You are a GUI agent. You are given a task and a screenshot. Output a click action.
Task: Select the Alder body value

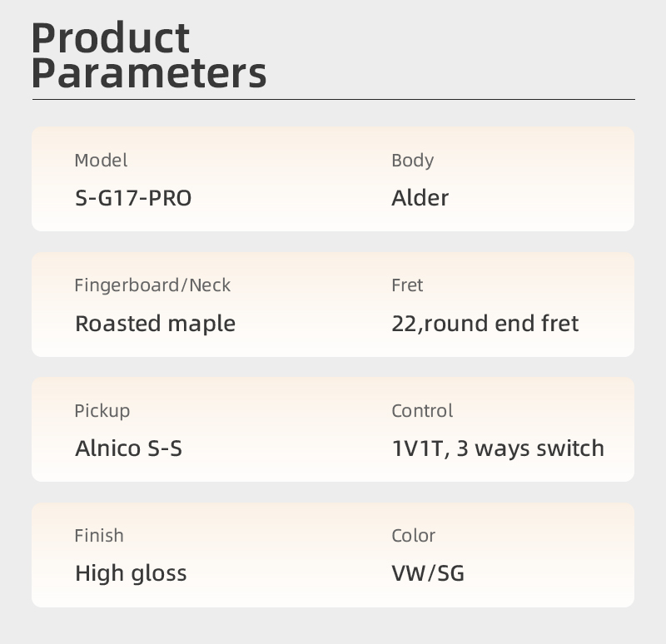[x=420, y=198]
